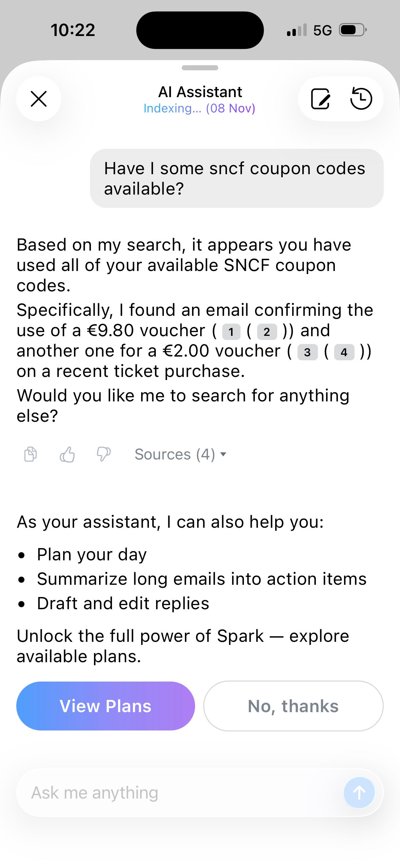Focus the Ask me anything field
The image size is (400, 868).
tap(183, 793)
